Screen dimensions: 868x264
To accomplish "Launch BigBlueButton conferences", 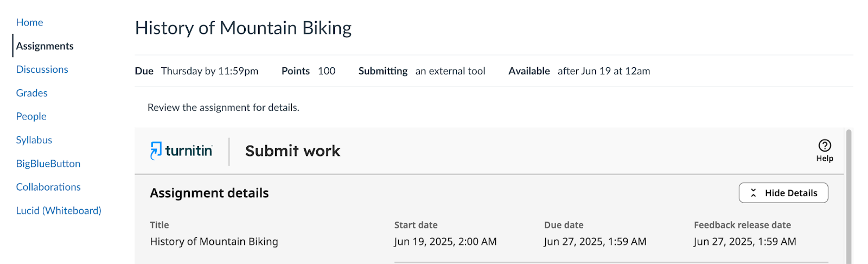I will point(48,164).
